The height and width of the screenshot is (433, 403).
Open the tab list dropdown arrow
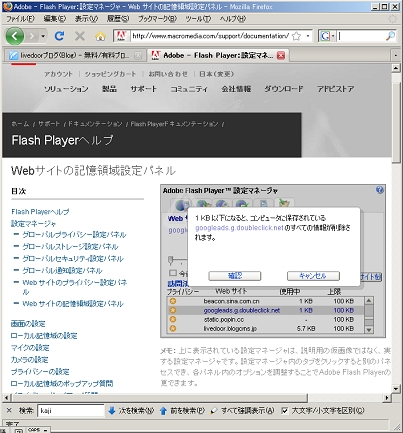coord(395,55)
